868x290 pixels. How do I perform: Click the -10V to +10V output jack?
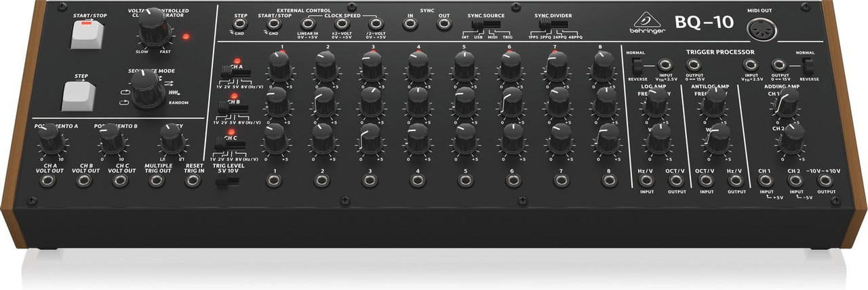point(825,181)
